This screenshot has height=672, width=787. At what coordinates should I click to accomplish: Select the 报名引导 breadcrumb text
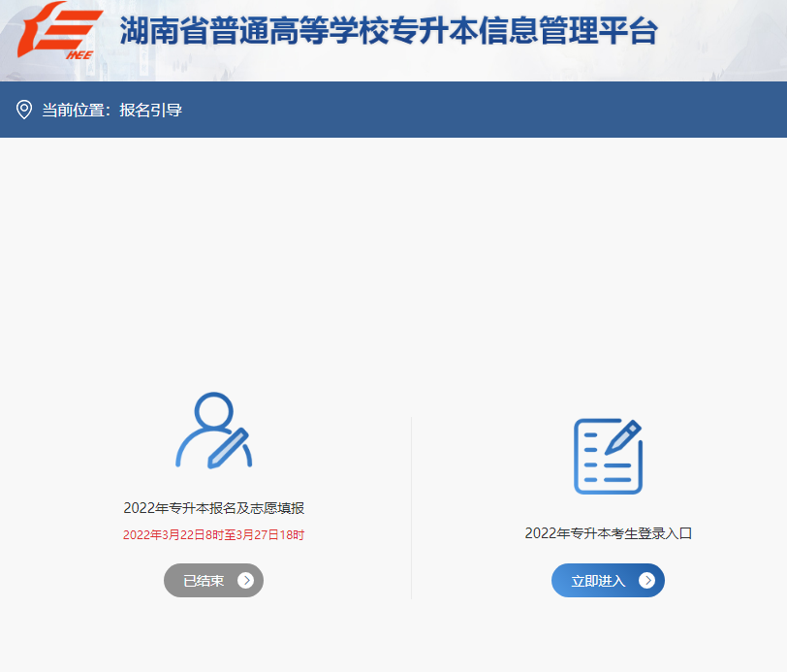coord(151,111)
